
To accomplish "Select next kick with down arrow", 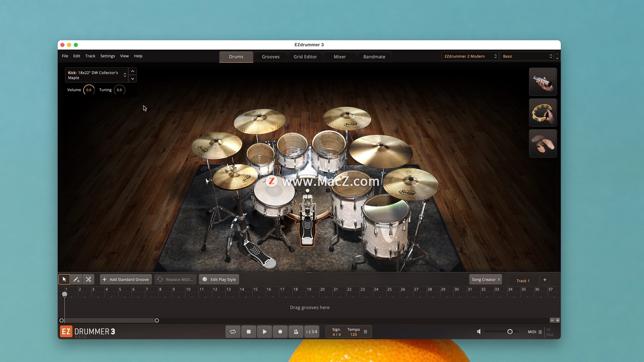I will point(132,79).
